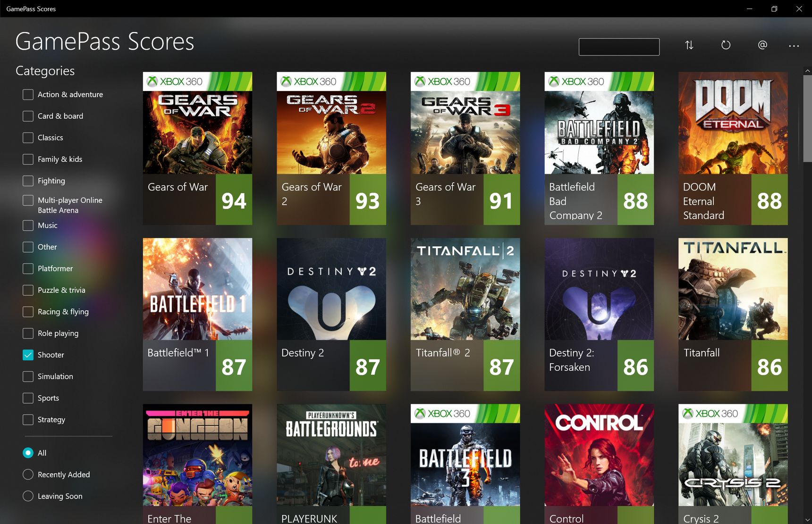Open the Destiny 2 white-logo cover
Image resolution: width=812 pixels, height=524 pixels.
[331, 289]
